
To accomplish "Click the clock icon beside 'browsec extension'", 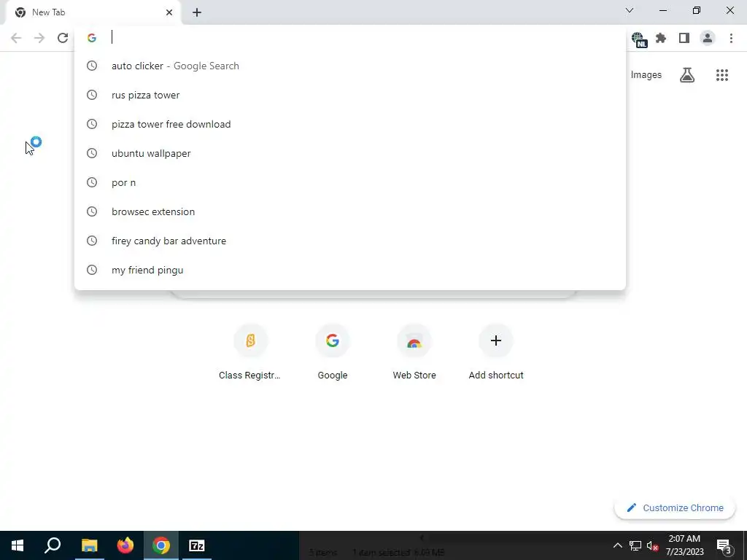I will pos(91,211).
